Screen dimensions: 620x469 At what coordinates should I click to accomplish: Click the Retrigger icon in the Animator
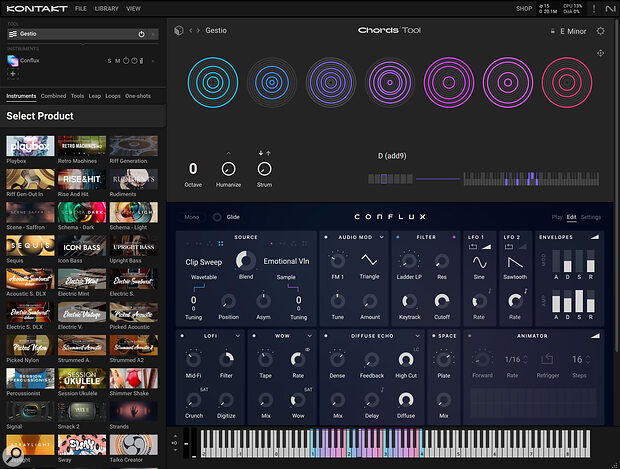547,358
